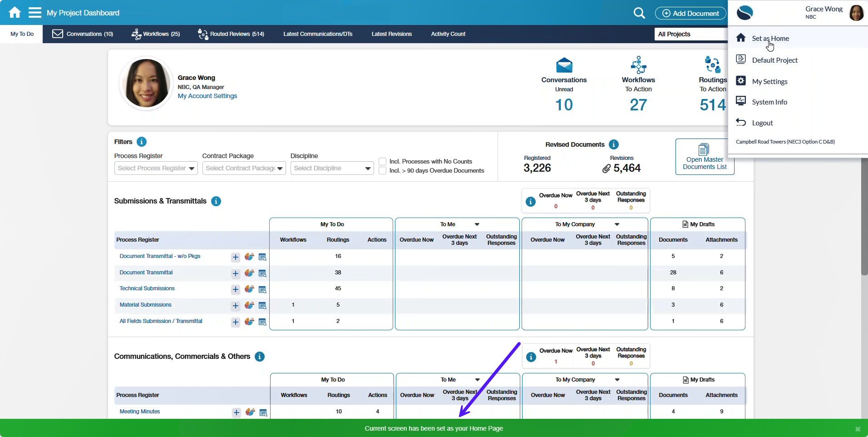Viewport: 868px width, 437px height.
Task: Open the Select Contract Package dropdown
Action: pos(244,169)
